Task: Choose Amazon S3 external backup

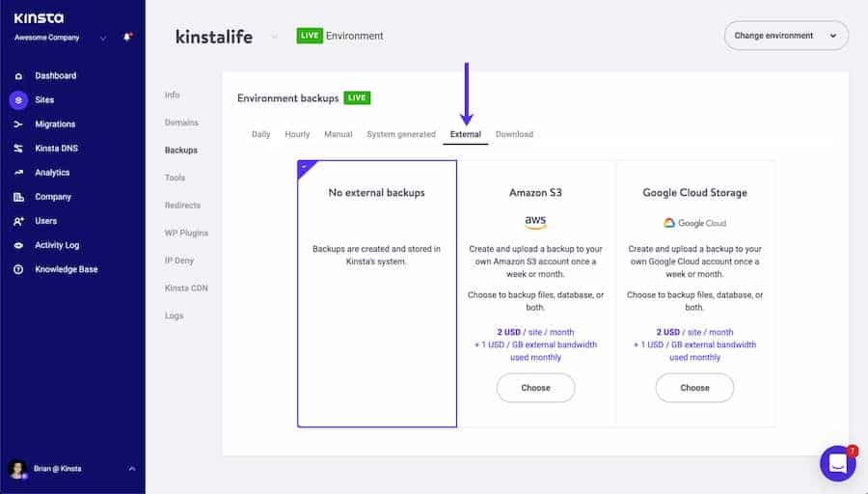Action: pos(535,388)
